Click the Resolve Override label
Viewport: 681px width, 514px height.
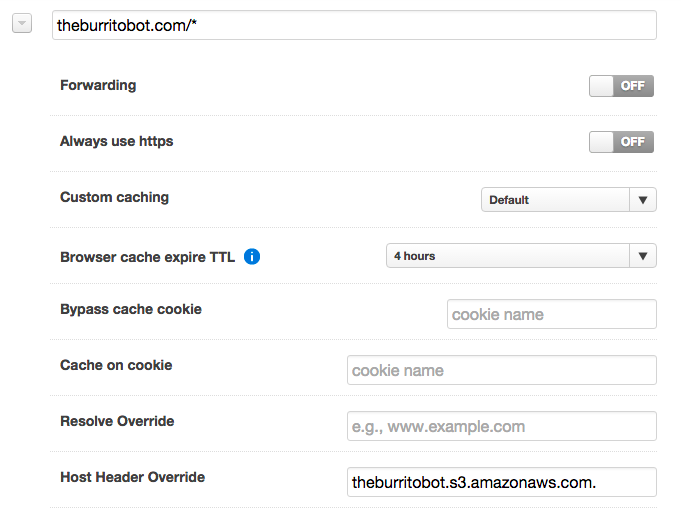[x=117, y=422]
